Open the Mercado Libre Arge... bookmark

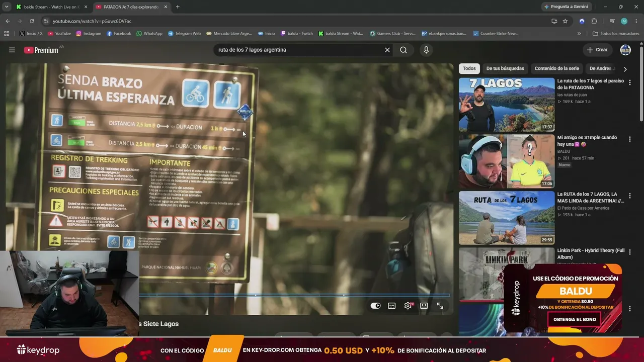(229, 34)
